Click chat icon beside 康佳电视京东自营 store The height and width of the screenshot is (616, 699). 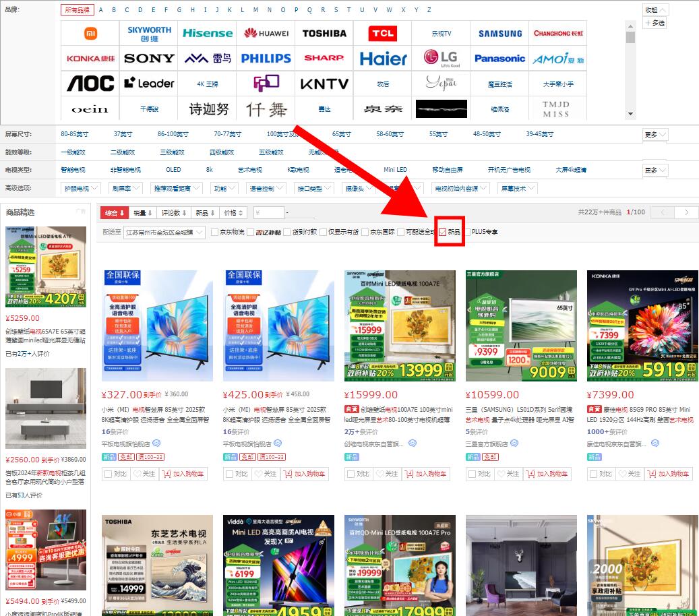[x=655, y=443]
